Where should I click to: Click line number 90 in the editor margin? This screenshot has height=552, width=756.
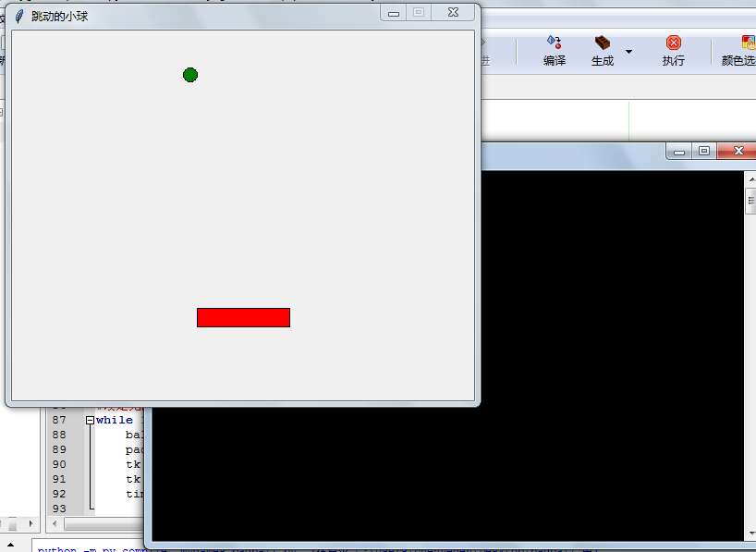pos(59,464)
